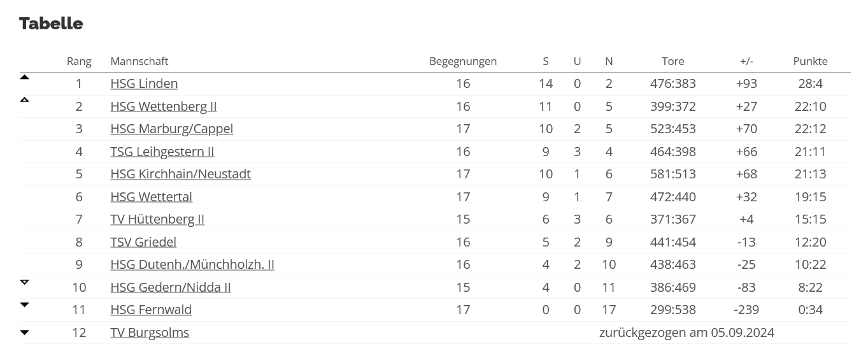
Task: Click the Punkte column header
Action: tap(811, 61)
